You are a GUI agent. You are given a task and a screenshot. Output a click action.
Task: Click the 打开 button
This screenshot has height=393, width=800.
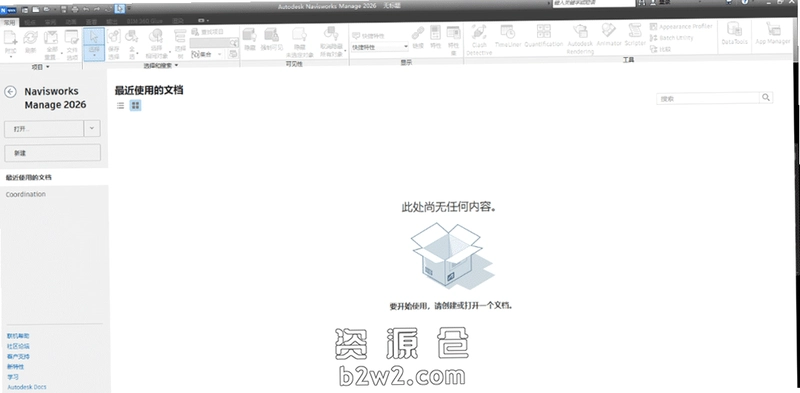(x=44, y=129)
